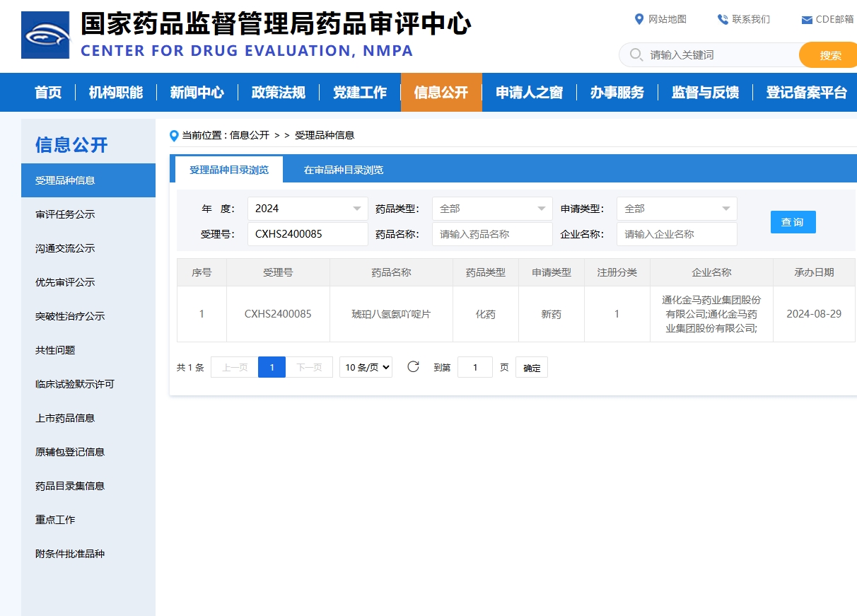Open the 药品类型 dropdown

(x=492, y=209)
